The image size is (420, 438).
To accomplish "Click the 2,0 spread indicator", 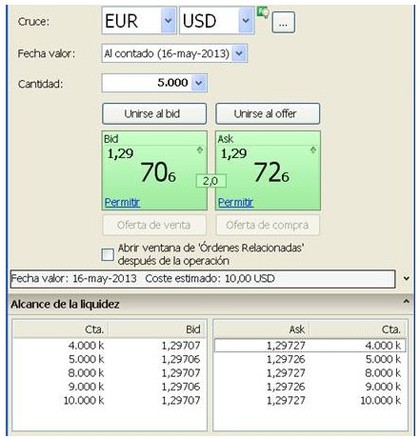I will pyautogui.click(x=211, y=181).
